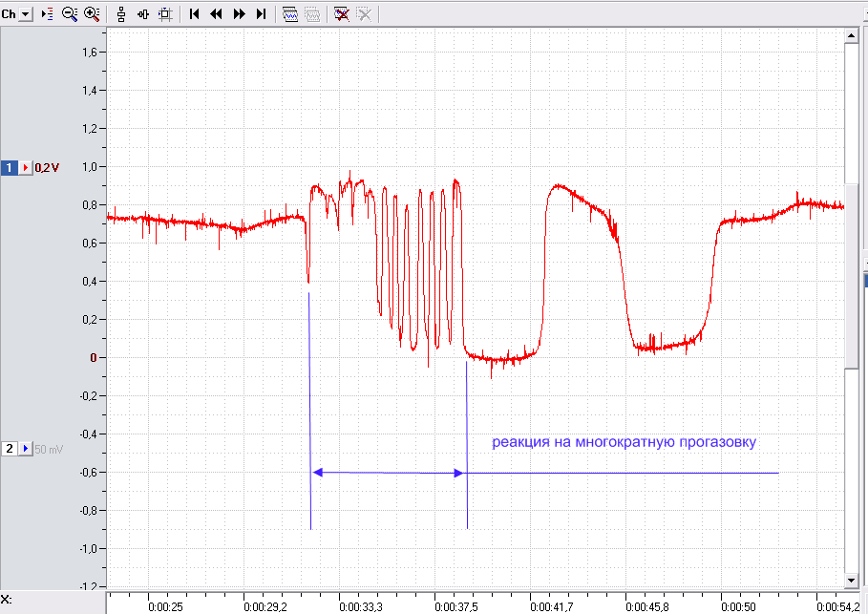The image size is (868, 614).
Task: Click the time label 0:00:25
Action: tap(165, 607)
